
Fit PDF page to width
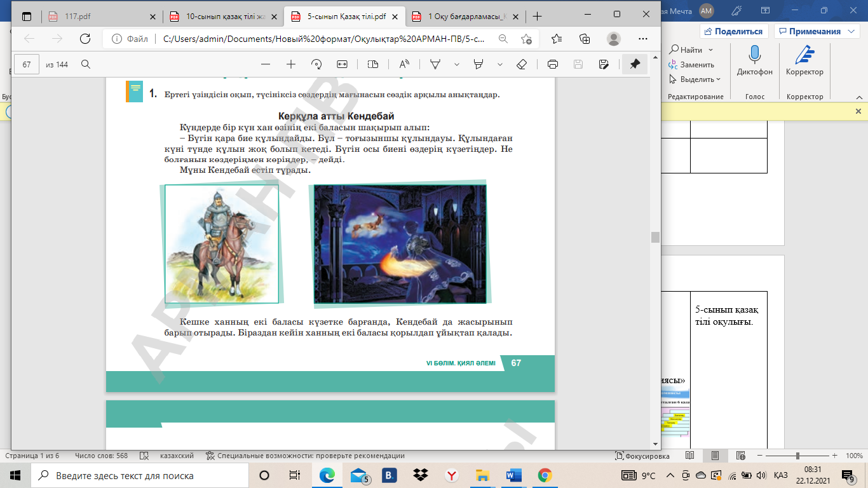[x=342, y=64]
